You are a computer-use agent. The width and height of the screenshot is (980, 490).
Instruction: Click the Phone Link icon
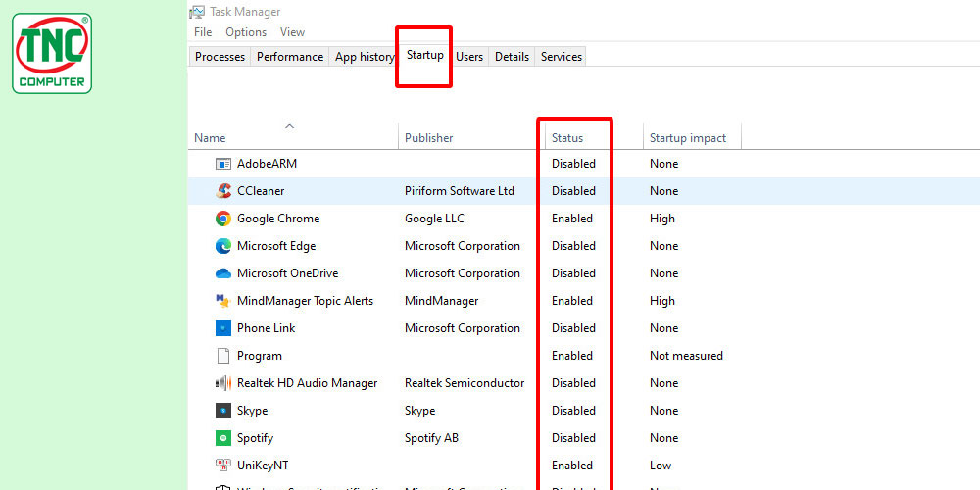pyautogui.click(x=223, y=328)
